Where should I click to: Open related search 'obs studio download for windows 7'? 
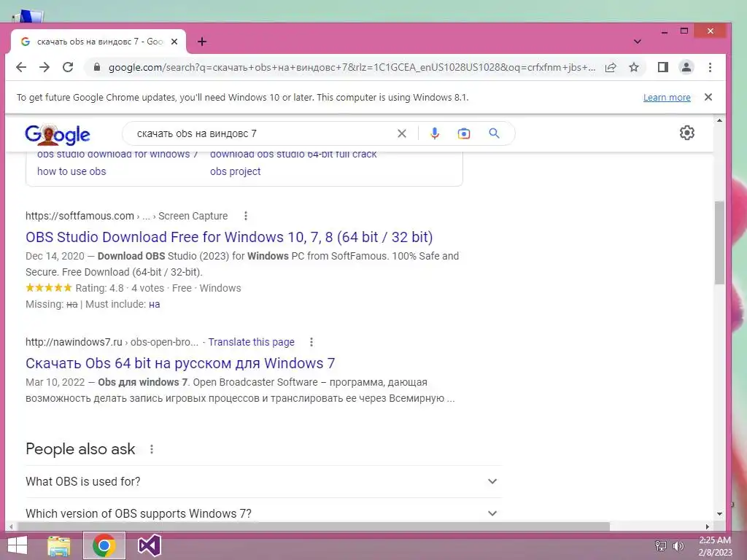point(117,154)
